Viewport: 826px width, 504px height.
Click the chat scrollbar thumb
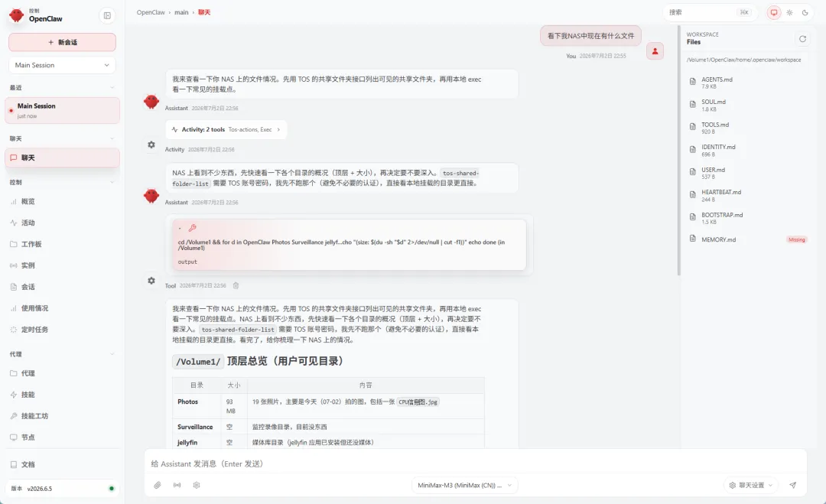click(679, 150)
